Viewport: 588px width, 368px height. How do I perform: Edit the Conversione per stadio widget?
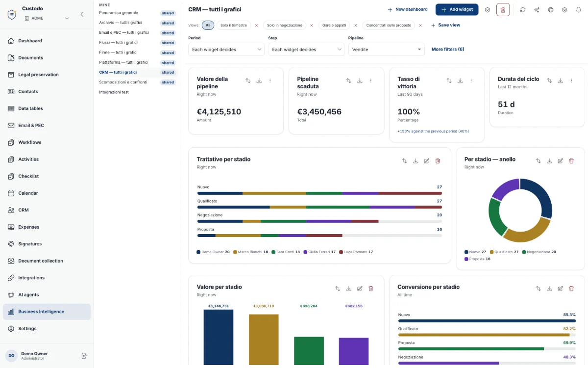coord(561,289)
